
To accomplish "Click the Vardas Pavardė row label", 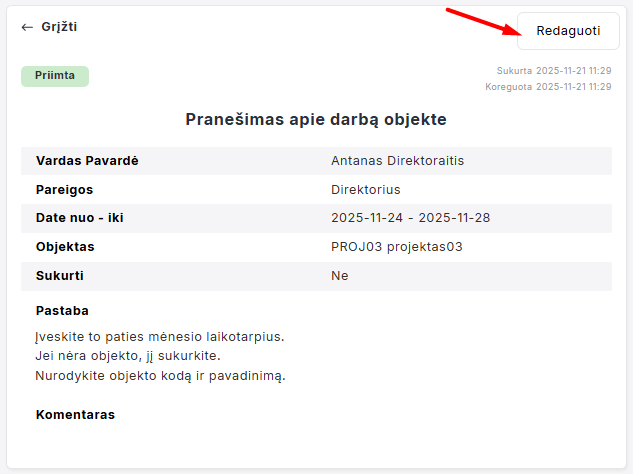I will (x=87, y=161).
